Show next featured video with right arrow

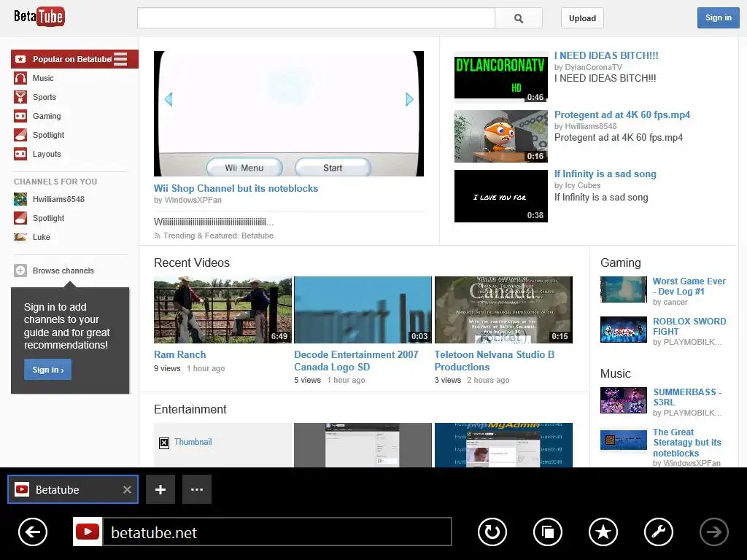point(409,99)
